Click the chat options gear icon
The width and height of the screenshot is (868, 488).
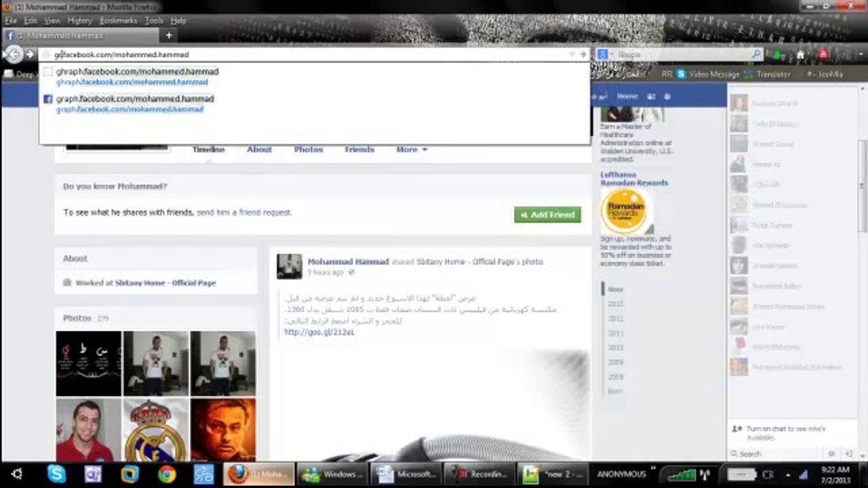[832, 453]
